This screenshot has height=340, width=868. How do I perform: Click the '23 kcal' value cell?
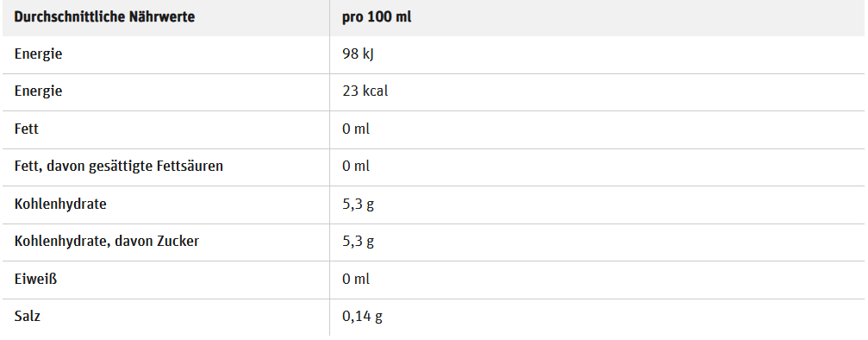pyautogui.click(x=365, y=91)
